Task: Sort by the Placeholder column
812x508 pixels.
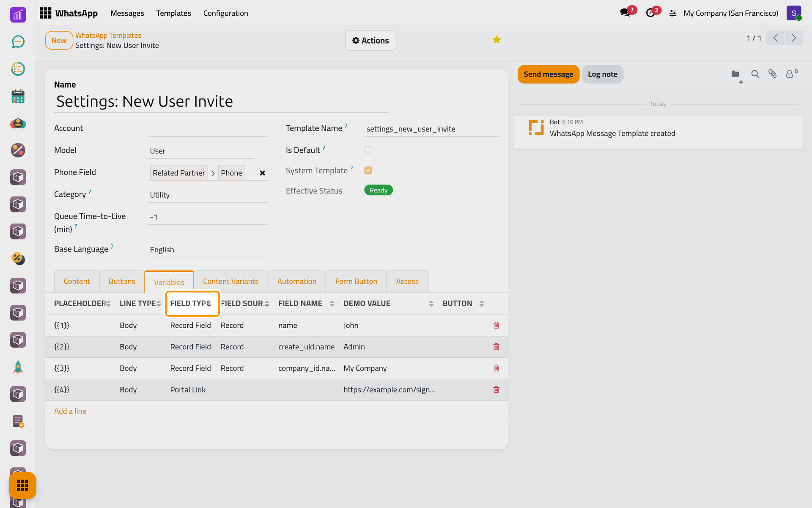Action: click(x=82, y=304)
